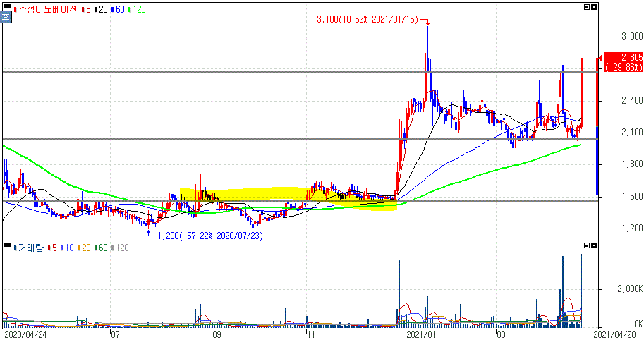644x340 pixels.
Task: Select the blue 10-day volume average legend
Action: click(67, 248)
